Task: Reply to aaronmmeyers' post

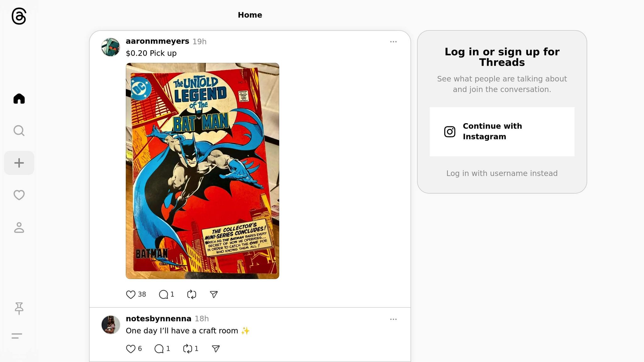Action: pyautogui.click(x=166, y=294)
